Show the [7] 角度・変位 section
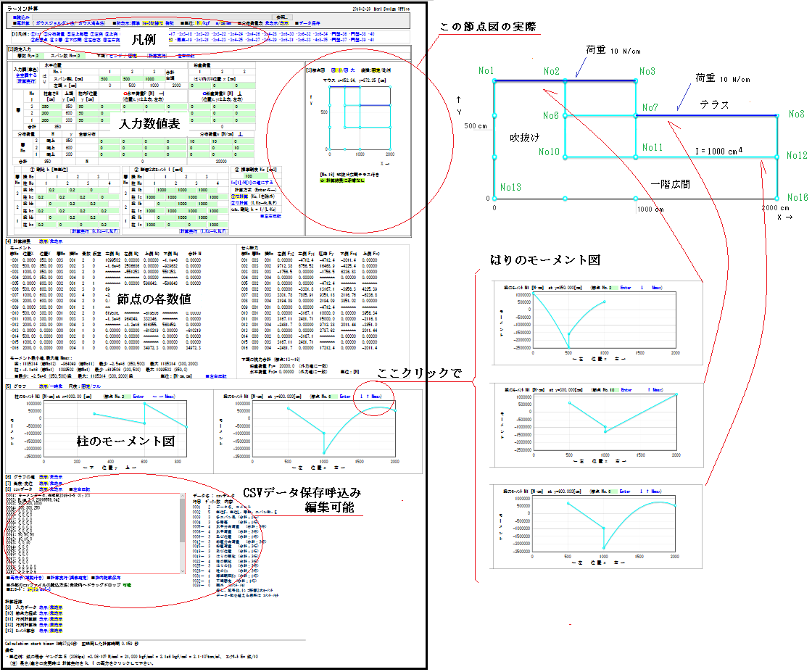Screen dimensions: 812x672 tap(43, 483)
